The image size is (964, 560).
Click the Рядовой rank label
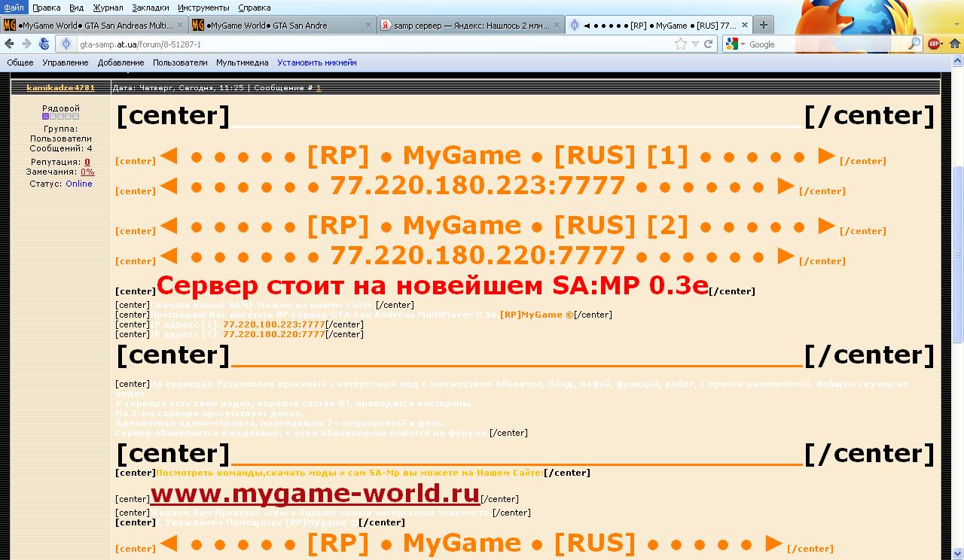[x=61, y=108]
